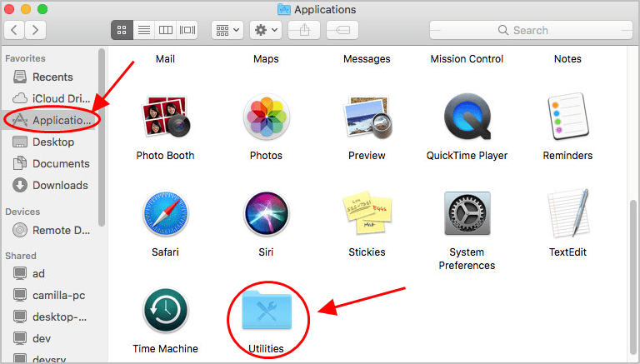Select Applications in the sidebar
The image size is (640, 364).
48,120
